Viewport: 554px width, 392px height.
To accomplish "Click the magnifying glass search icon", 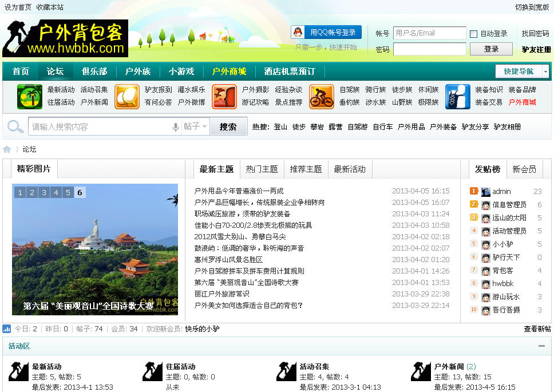I will [x=15, y=126].
